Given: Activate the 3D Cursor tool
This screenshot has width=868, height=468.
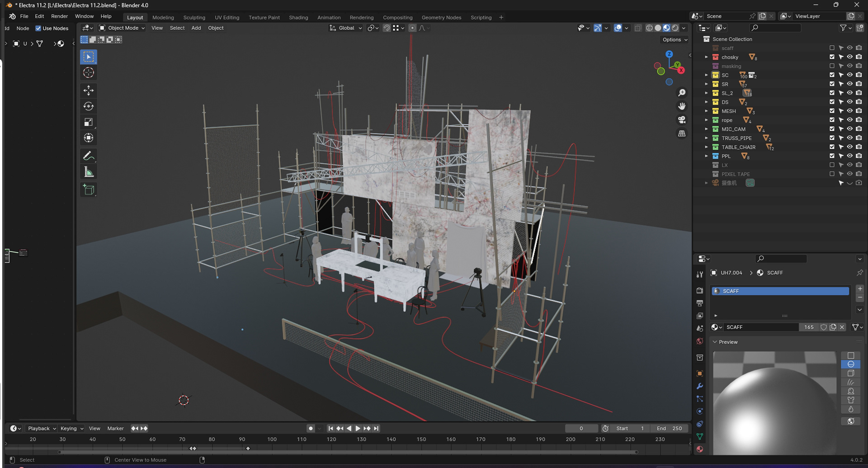Looking at the screenshot, I should pyautogui.click(x=89, y=73).
